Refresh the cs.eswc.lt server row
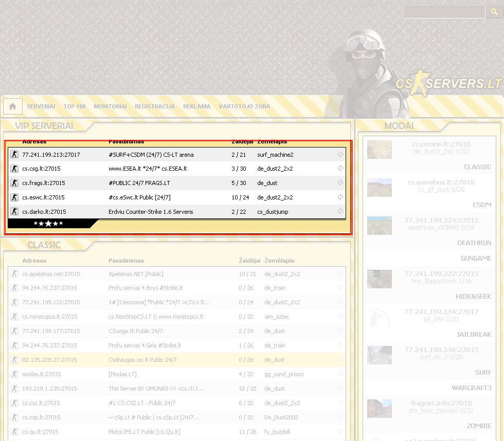This screenshot has width=504, height=441. pyautogui.click(x=340, y=197)
